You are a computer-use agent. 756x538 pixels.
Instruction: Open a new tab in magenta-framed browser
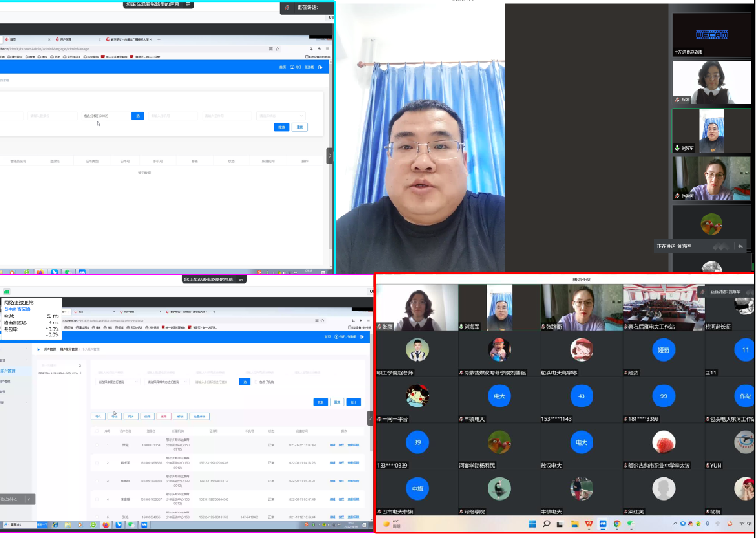214,311
